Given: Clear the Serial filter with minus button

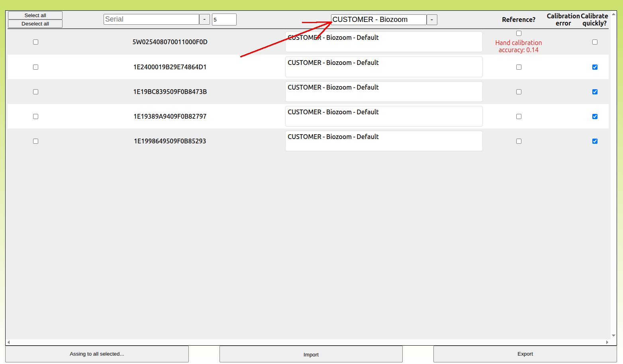Looking at the screenshot, I should (x=204, y=20).
